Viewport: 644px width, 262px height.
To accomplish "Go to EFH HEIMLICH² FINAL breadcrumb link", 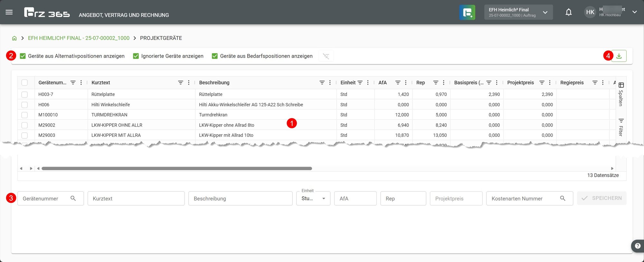I will pyautogui.click(x=79, y=38).
